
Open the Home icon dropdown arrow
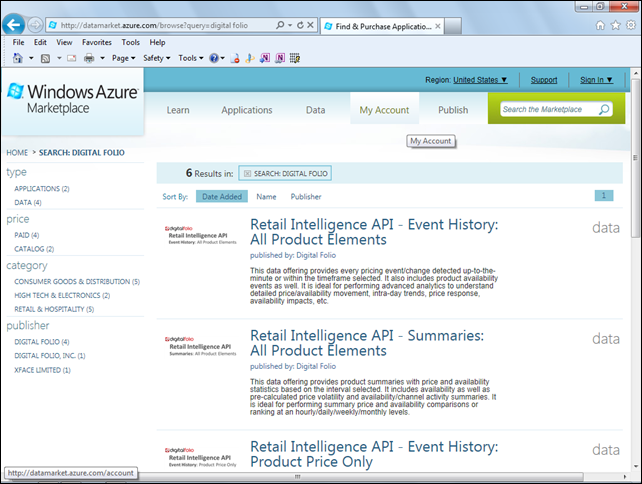click(x=31, y=58)
